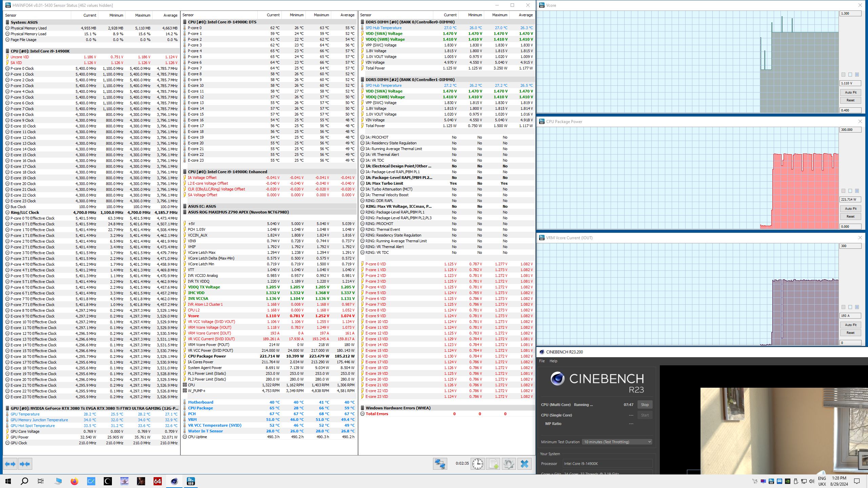The width and height of the screenshot is (868, 488).
Task: Open the remote network monitoring icon in HWiNFO
Action: coord(440,464)
